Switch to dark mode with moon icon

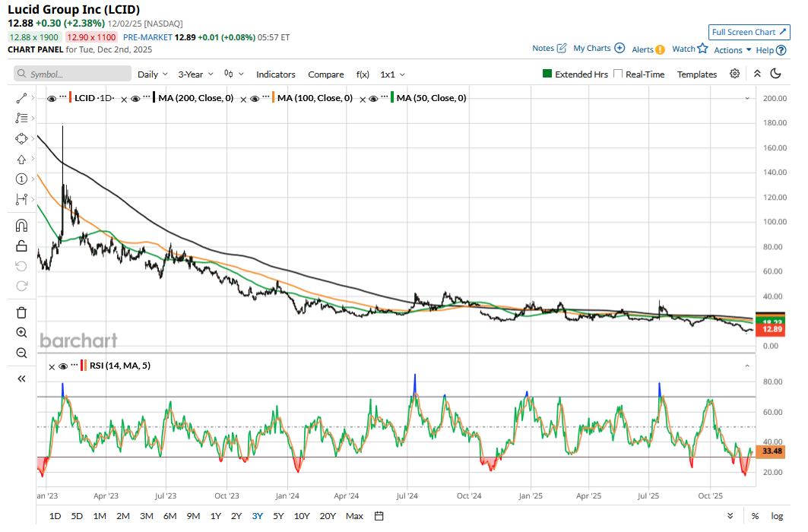(x=775, y=74)
